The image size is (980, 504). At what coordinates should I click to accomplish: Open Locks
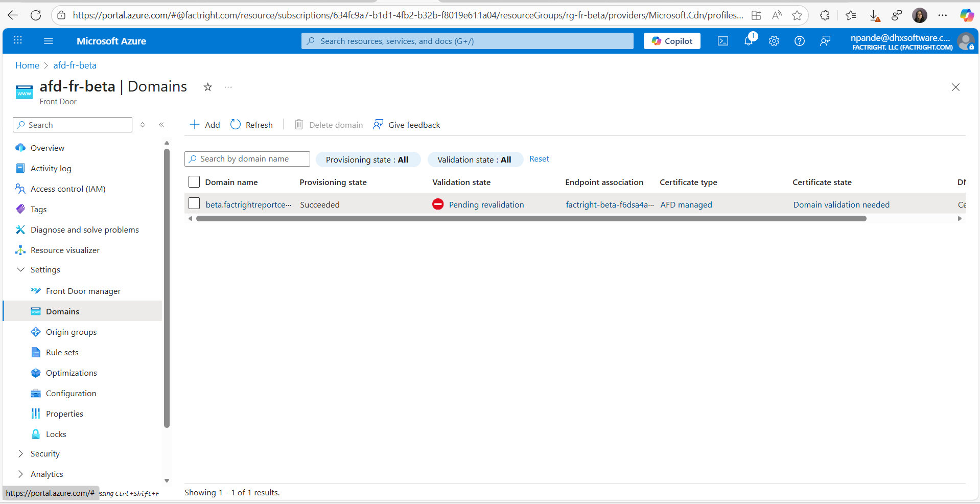pos(56,434)
